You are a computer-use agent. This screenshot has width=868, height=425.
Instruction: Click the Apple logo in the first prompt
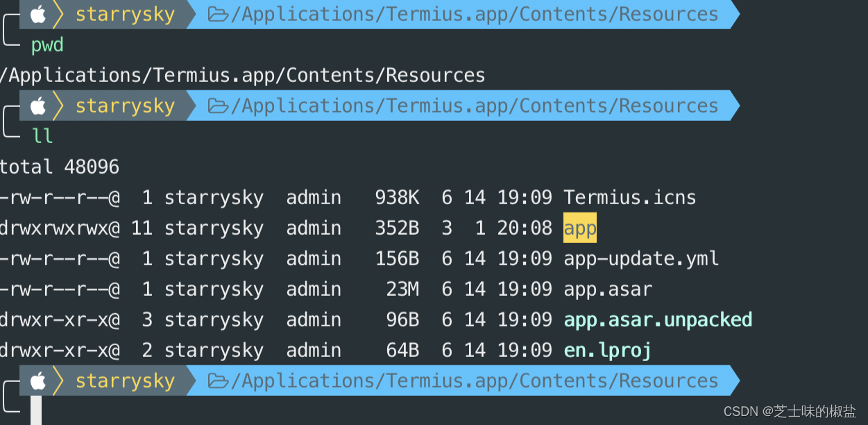38,14
